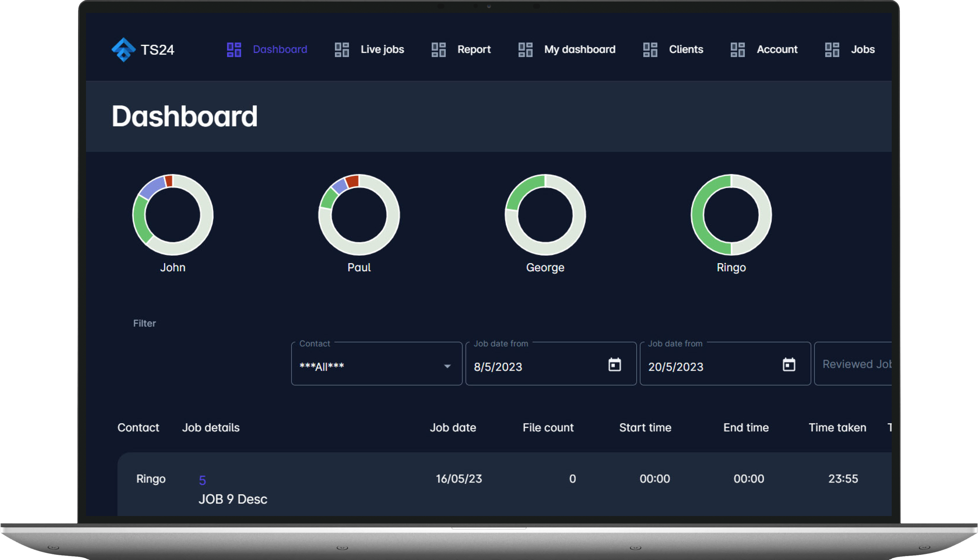Viewport: 978px width, 560px height.
Task: Open job number 5 link
Action: pos(202,480)
